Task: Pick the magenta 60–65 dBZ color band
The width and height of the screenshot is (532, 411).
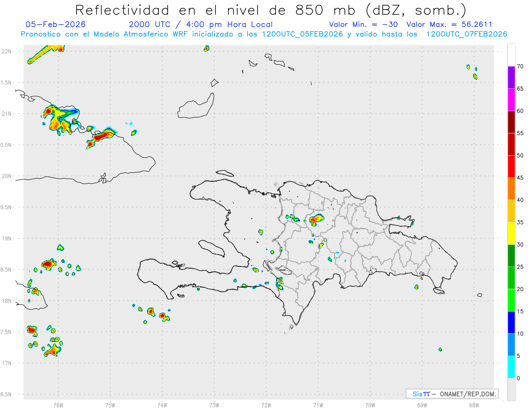Action: 511,100
